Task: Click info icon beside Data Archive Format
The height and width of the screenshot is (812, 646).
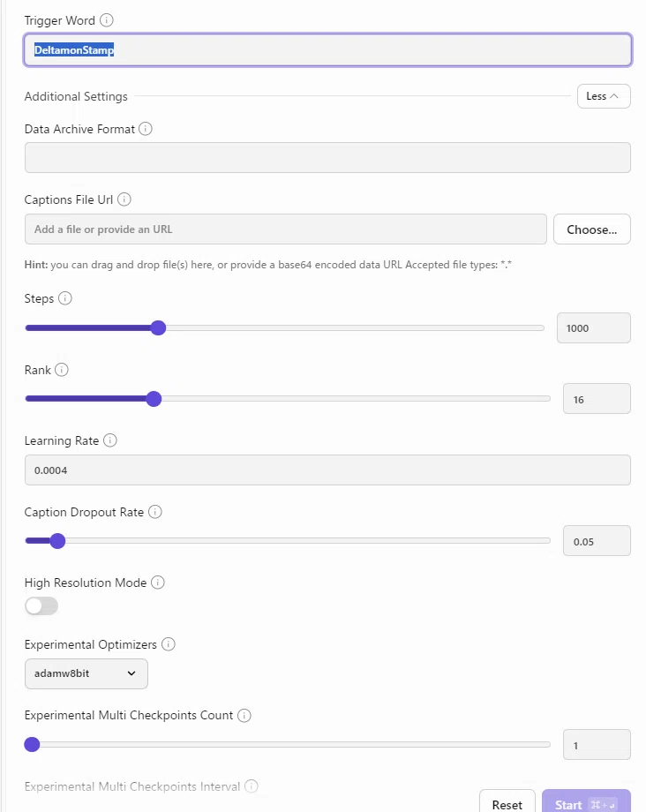Action: 146,129
